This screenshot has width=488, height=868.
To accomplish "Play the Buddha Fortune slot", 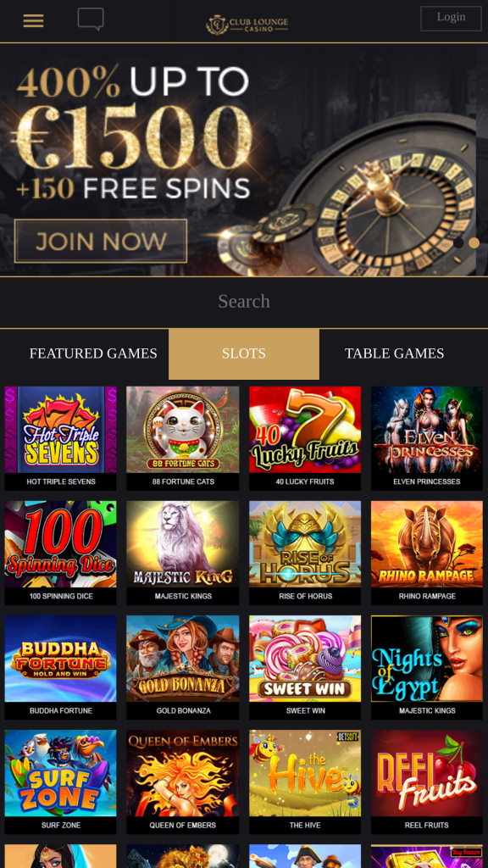I will [61, 668].
